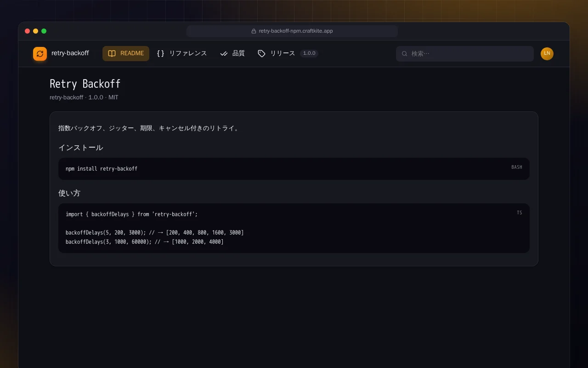
Task: Maximize the window with the green button
Action: point(44,31)
